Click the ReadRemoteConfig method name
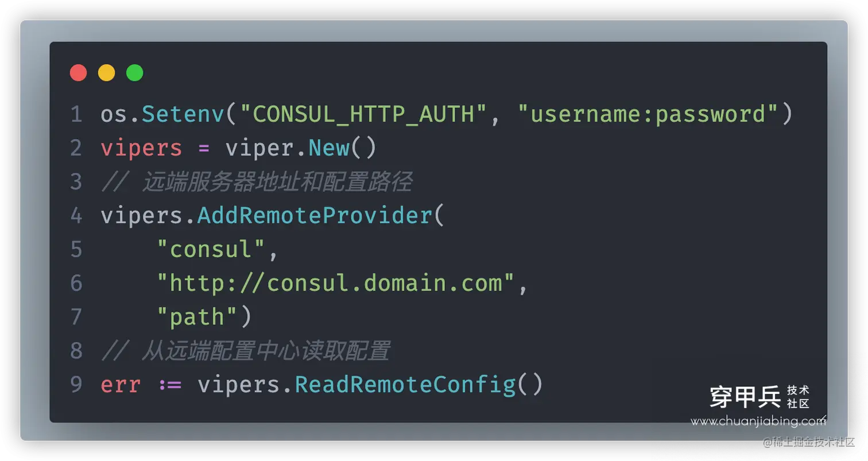 click(406, 385)
